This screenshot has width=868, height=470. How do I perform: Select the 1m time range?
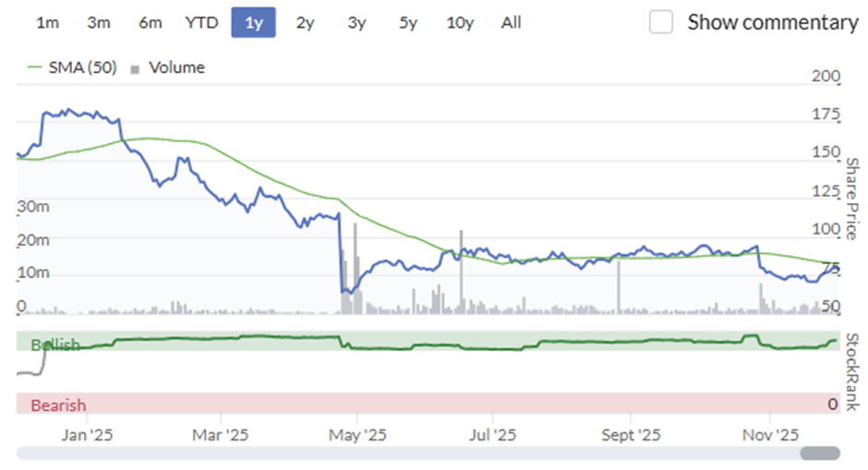[48, 23]
